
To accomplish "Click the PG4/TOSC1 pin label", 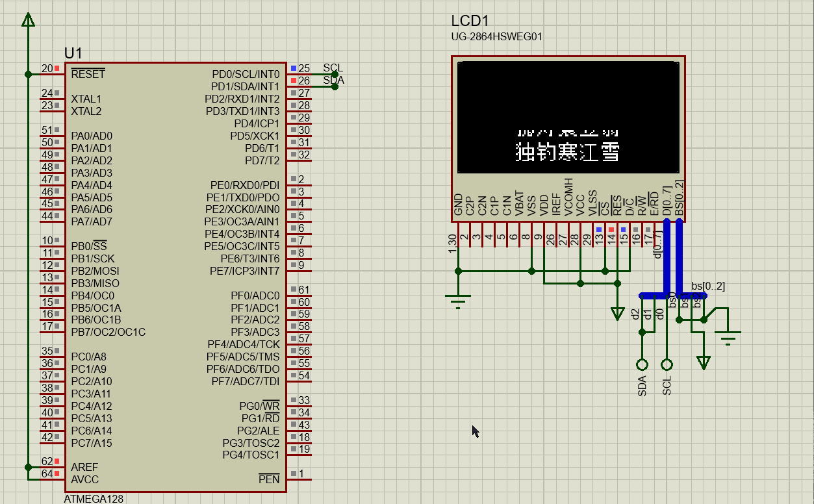I will click(251, 455).
